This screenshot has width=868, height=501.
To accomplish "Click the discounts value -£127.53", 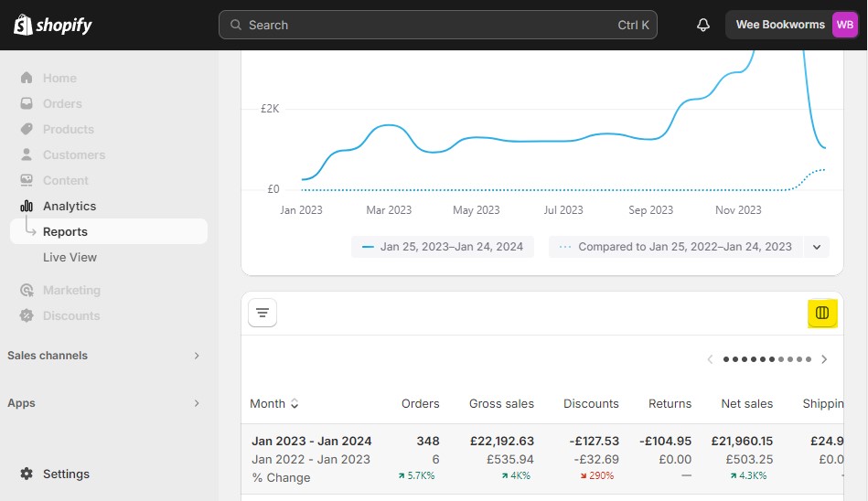I will [594, 442].
